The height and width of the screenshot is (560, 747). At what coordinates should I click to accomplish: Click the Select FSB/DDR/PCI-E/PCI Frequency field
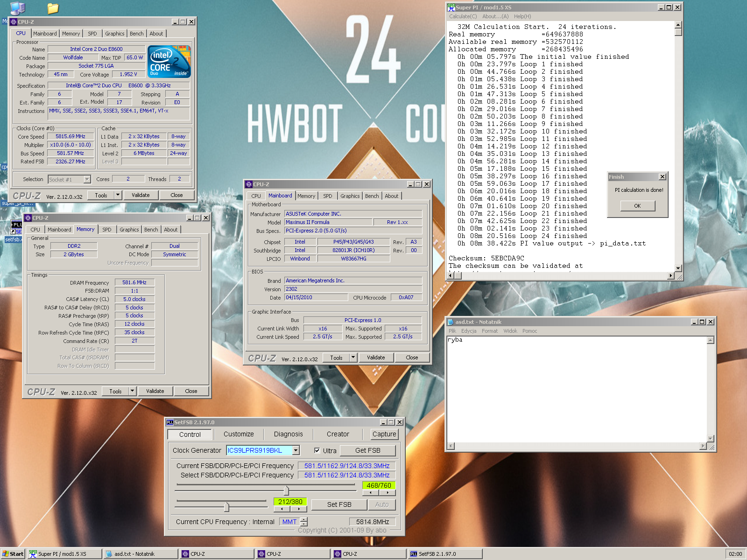pyautogui.click(x=347, y=475)
